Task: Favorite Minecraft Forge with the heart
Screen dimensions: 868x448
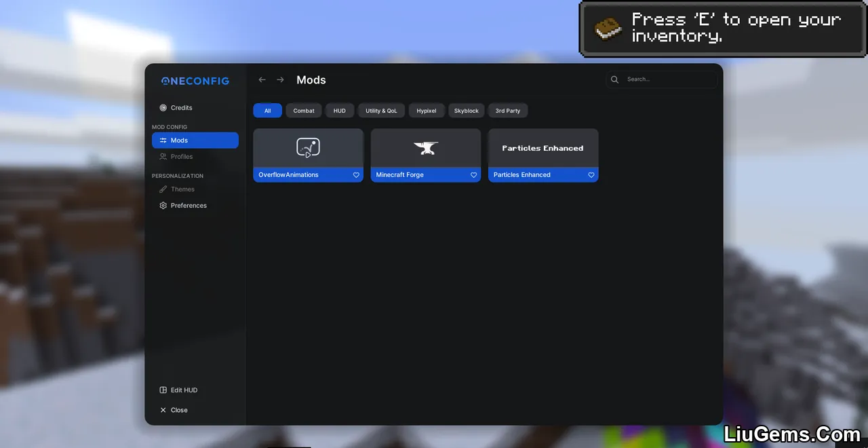Action: 474,175
